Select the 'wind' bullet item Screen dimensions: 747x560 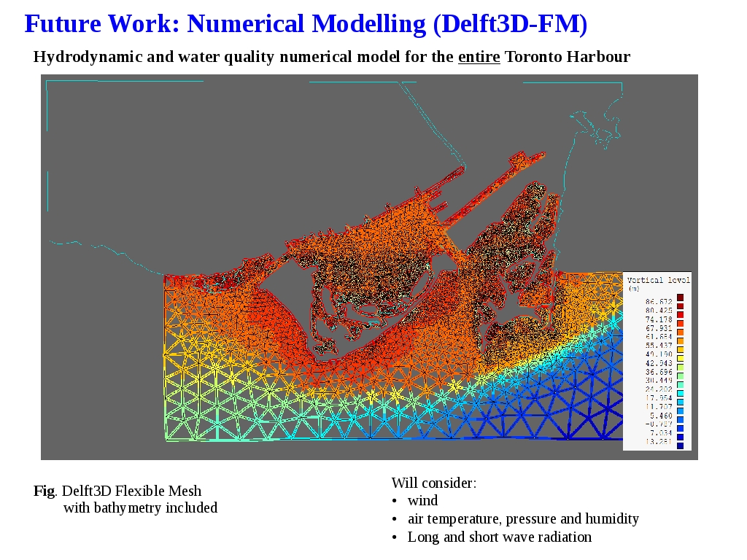[422, 500]
